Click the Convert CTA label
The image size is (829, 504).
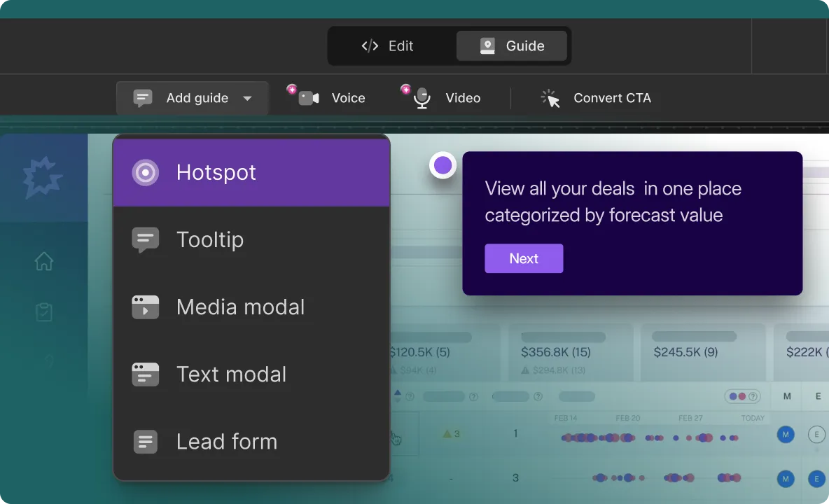(613, 98)
